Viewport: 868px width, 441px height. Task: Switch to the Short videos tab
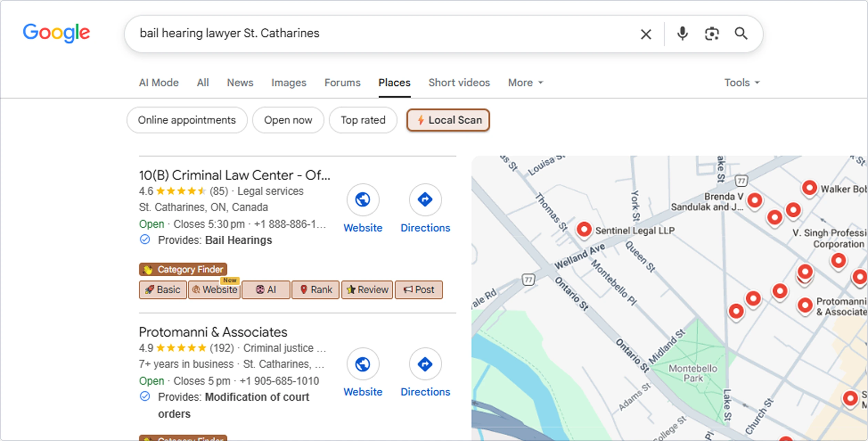click(459, 83)
